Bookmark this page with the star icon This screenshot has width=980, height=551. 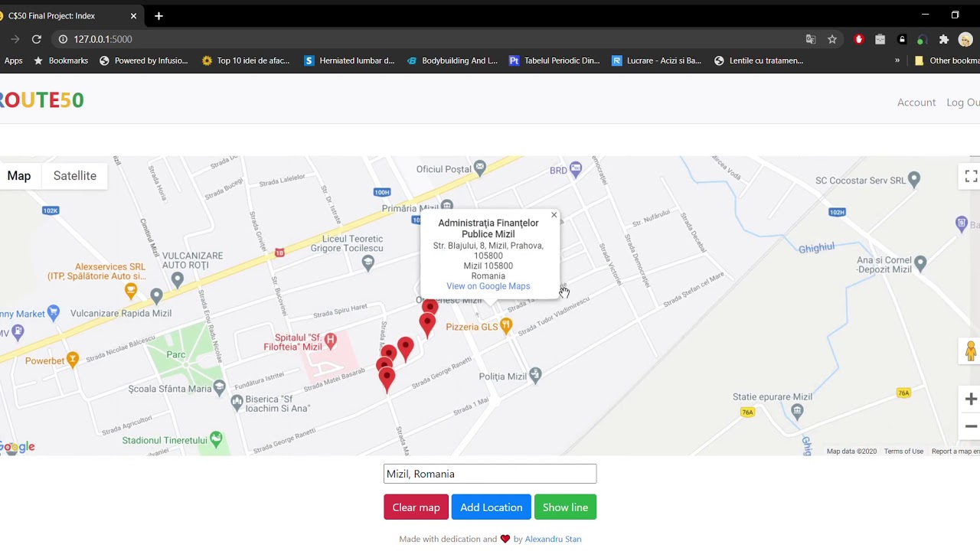[x=832, y=39]
